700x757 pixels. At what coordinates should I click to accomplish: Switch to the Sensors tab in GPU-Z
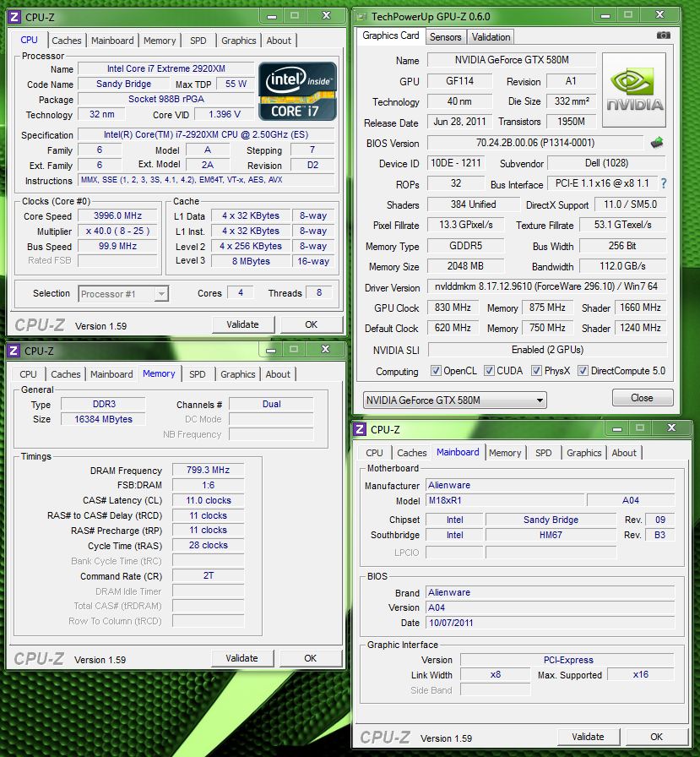(445, 37)
